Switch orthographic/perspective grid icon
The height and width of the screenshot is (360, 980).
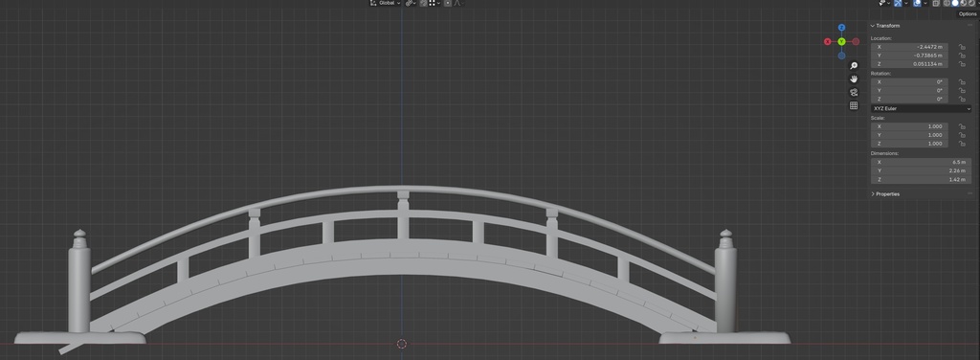tap(854, 105)
